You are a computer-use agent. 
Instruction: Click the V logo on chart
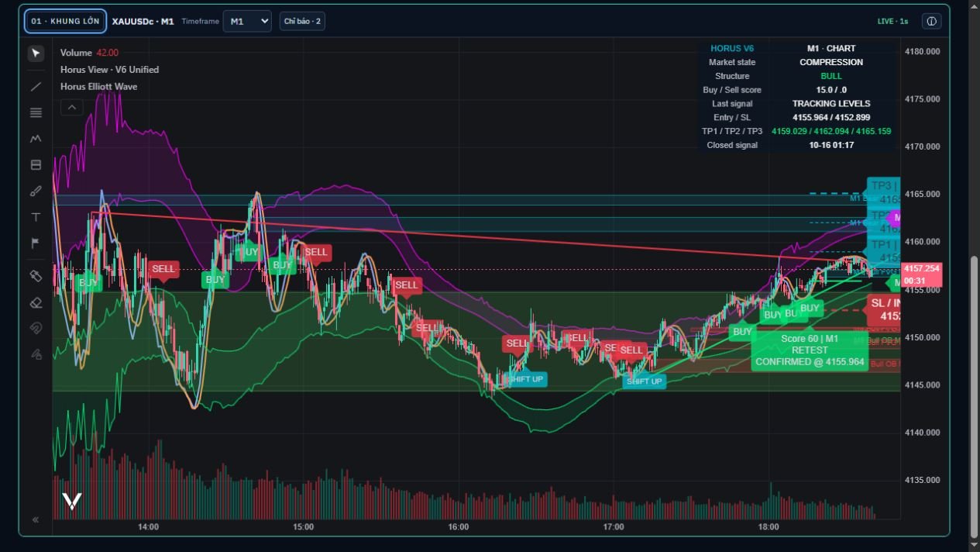click(72, 502)
